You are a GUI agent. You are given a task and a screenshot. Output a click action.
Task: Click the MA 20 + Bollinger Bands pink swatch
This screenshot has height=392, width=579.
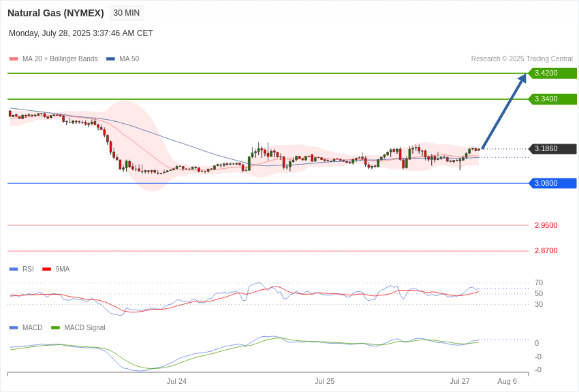[14, 59]
